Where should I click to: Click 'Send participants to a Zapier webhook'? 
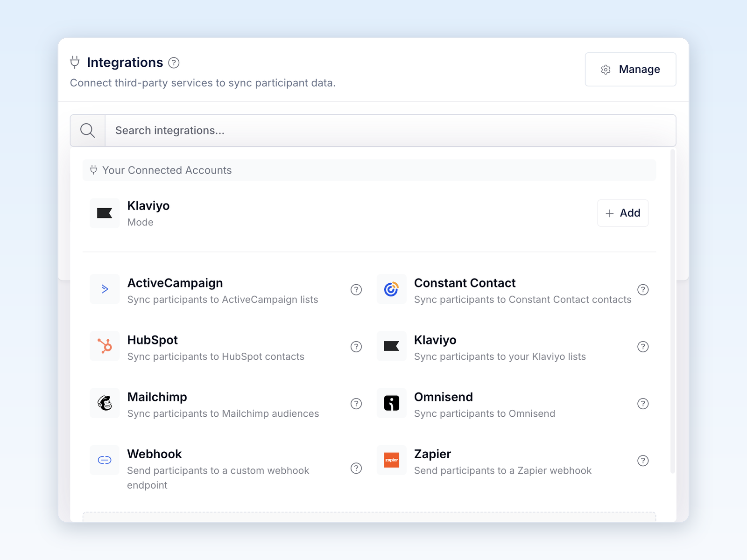[502, 470]
